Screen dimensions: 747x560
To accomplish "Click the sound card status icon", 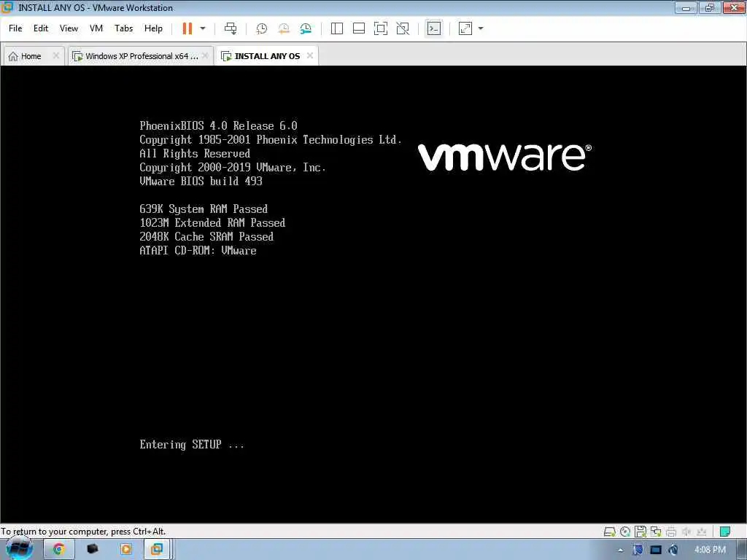I will (686, 532).
